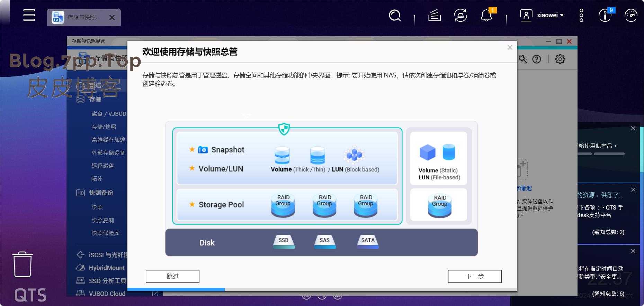This screenshot has height=306, width=644.
Task: Open the dashboard gauge icon
Action: point(631,16)
